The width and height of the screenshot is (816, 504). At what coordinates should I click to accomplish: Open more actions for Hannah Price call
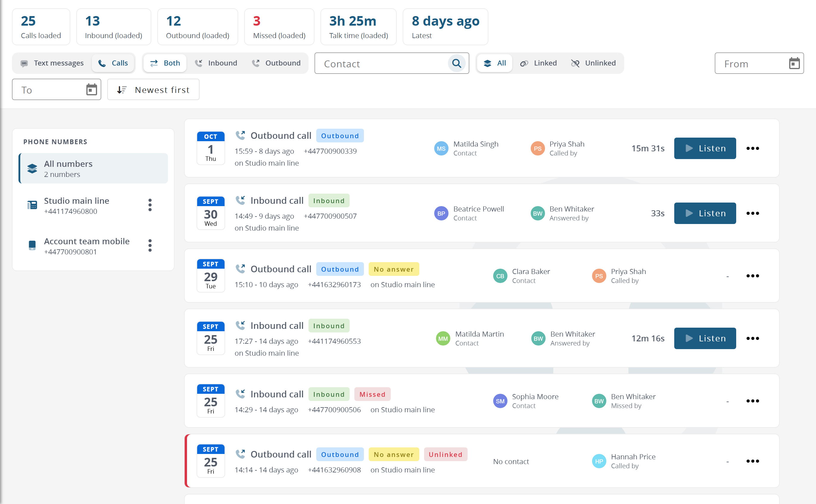[752, 461]
